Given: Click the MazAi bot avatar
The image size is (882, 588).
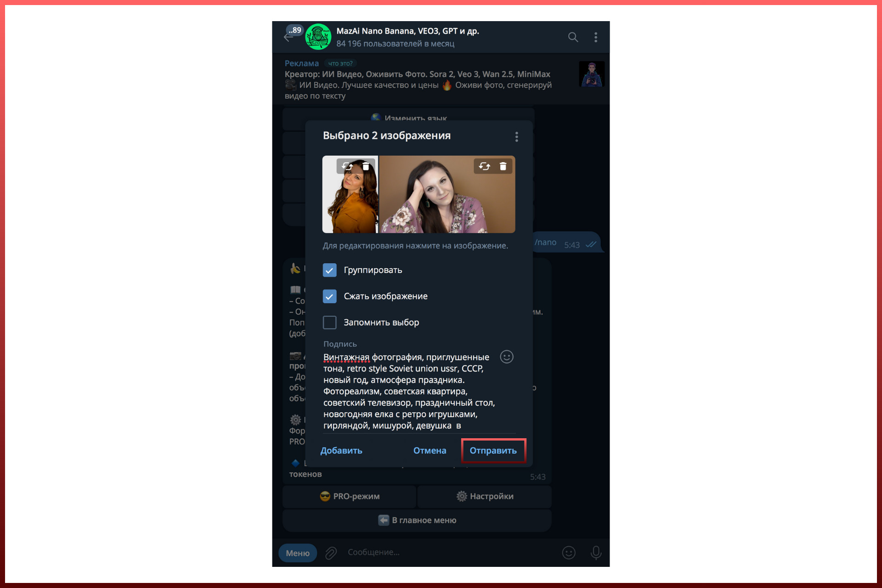Looking at the screenshot, I should click(318, 37).
